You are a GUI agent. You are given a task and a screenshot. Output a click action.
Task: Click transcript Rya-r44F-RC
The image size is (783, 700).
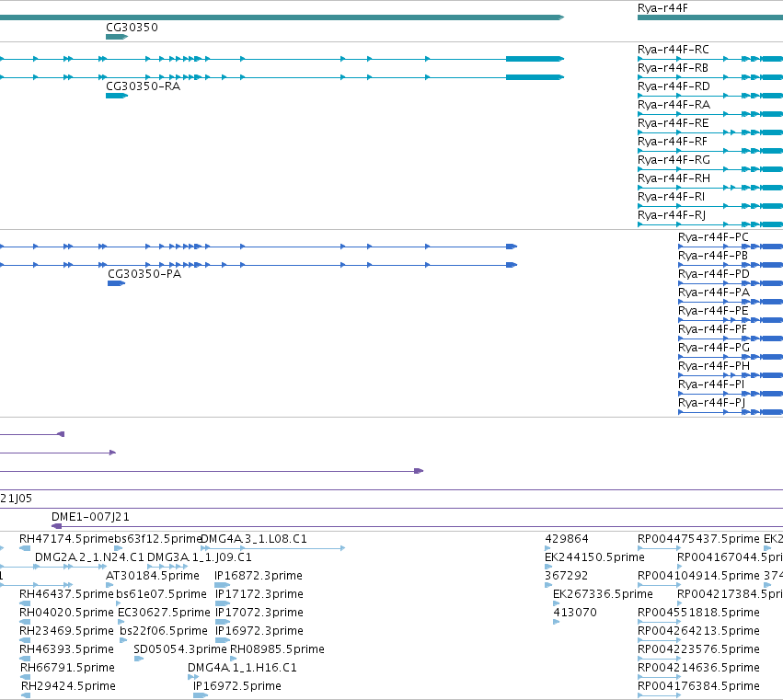click(674, 50)
